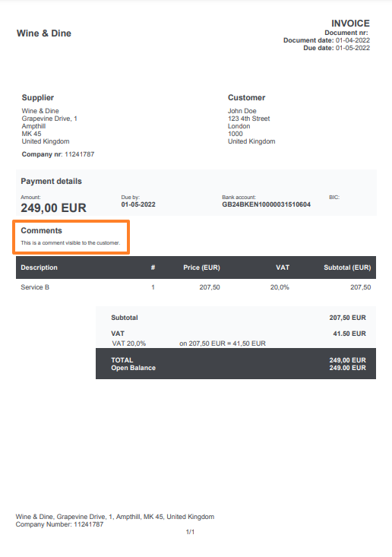Click the Customer section heading
392x557 pixels.
246,98
